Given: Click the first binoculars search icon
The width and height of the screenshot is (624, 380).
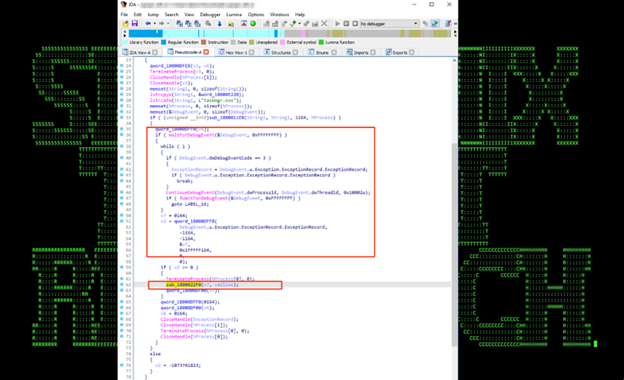Looking at the screenshot, I should pos(179,24).
